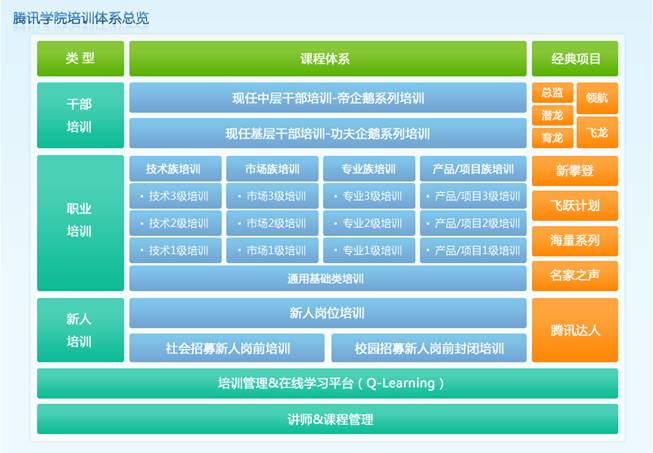Click the 干部培训 category box
The height and width of the screenshot is (453, 653).
click(80, 116)
